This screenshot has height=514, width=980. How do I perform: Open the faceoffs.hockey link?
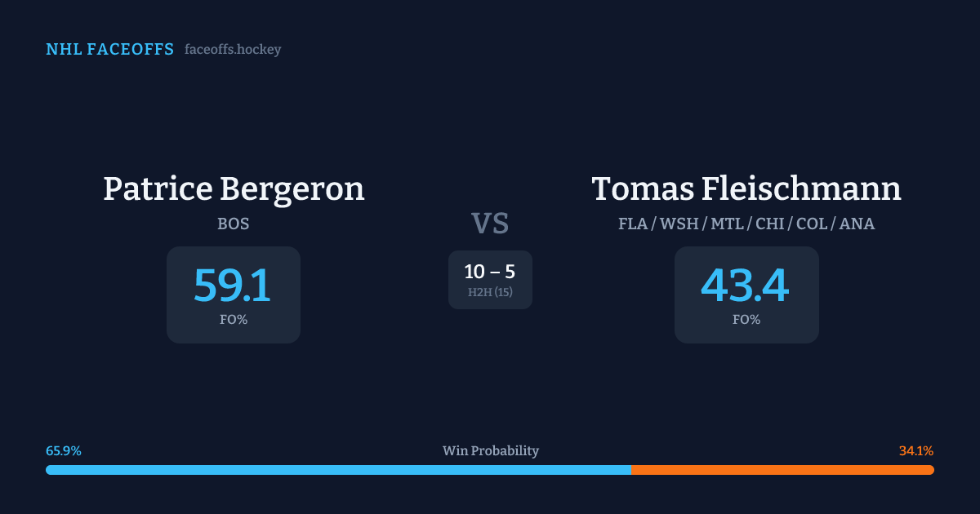[x=233, y=50]
